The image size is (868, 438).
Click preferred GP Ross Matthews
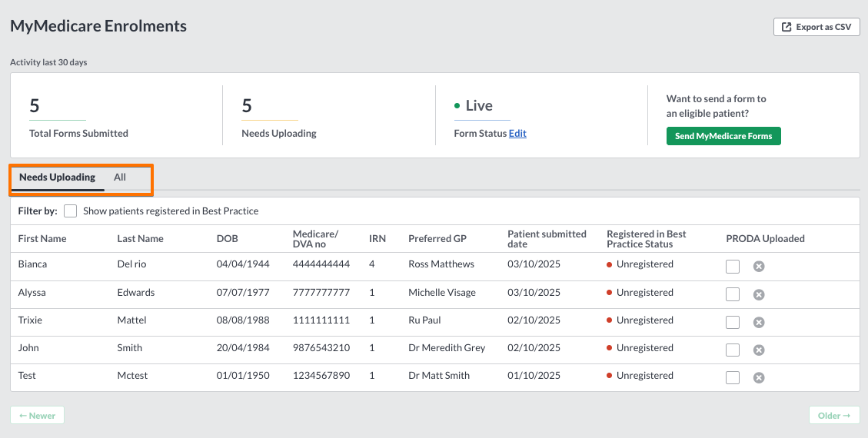[441, 264]
